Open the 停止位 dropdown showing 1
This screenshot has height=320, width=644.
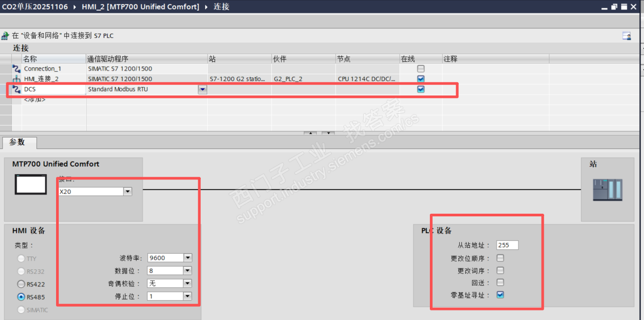pyautogui.click(x=187, y=296)
